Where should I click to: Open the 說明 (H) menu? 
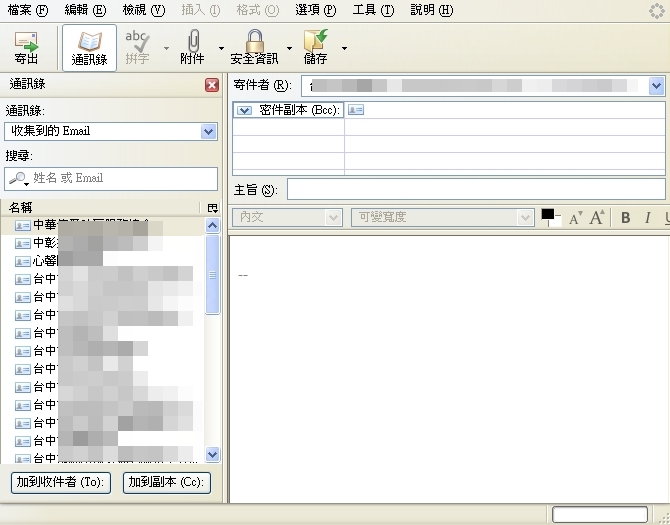click(x=431, y=10)
